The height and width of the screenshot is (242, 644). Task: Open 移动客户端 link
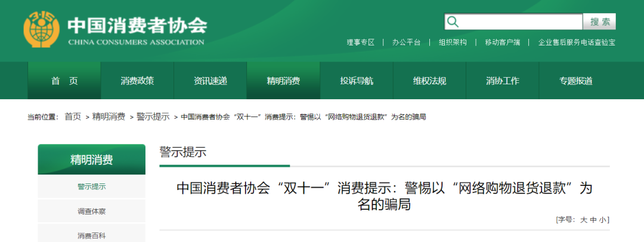(x=502, y=42)
